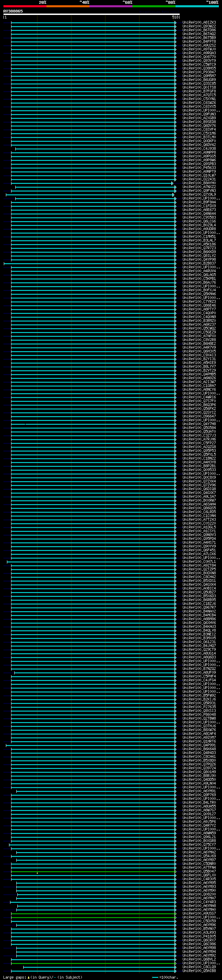
Task: Select hit label UniRef100_Q4P991
Action: pos(199,745)
